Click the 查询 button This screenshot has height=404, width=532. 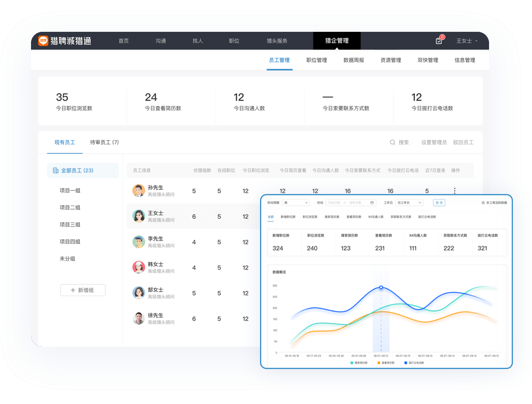coord(439,203)
